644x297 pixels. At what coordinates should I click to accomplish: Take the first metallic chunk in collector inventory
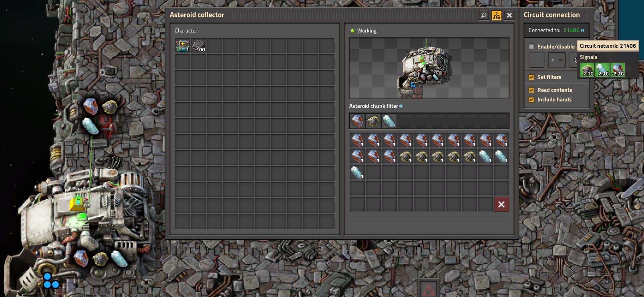pos(357,140)
